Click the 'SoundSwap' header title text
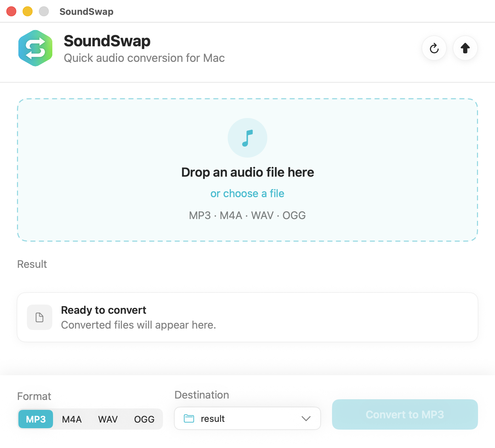The image size is (495, 448). (107, 41)
